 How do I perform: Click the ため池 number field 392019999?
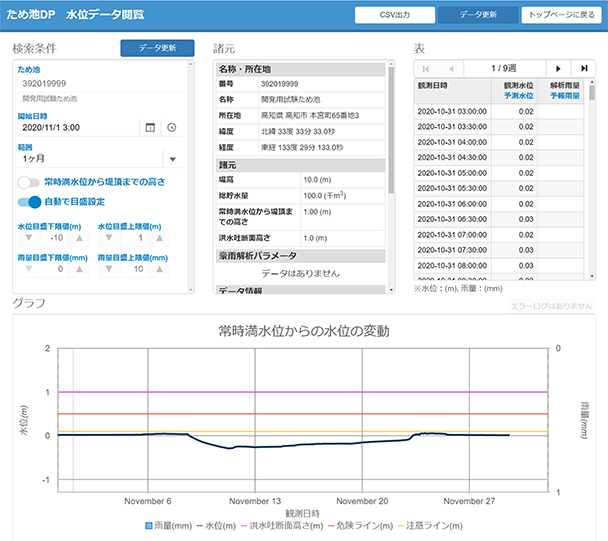coord(100,84)
